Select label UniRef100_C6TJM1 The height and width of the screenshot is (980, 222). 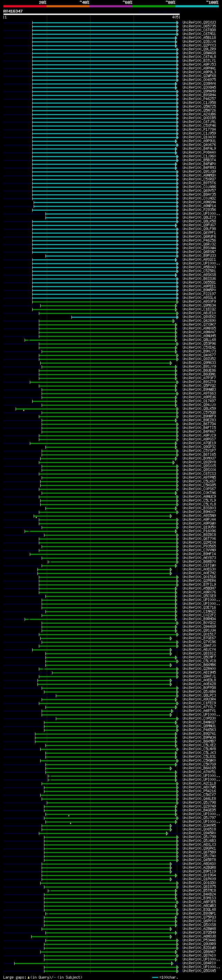point(199,122)
